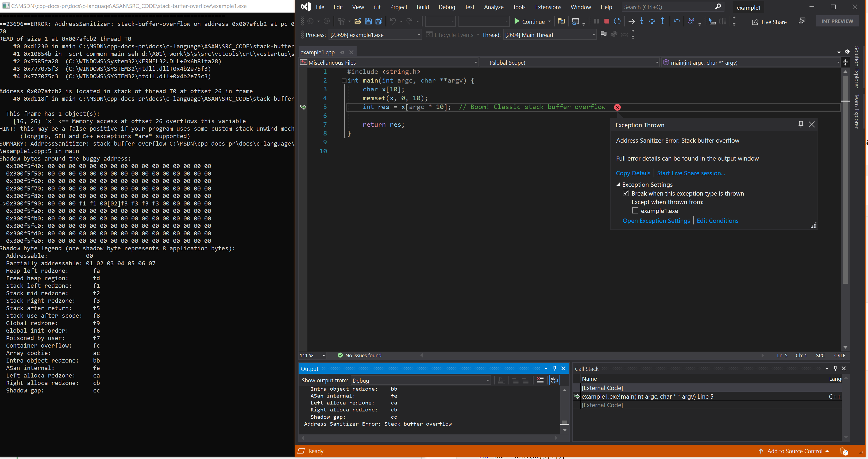This screenshot has height=459, width=868.
Task: Click the Step Into debug icon
Action: tap(641, 22)
